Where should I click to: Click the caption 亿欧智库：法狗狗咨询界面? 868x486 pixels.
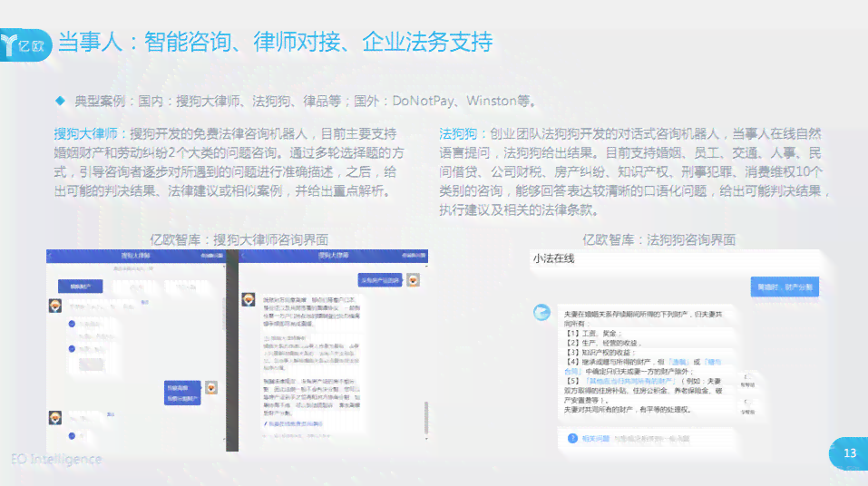click(658, 239)
